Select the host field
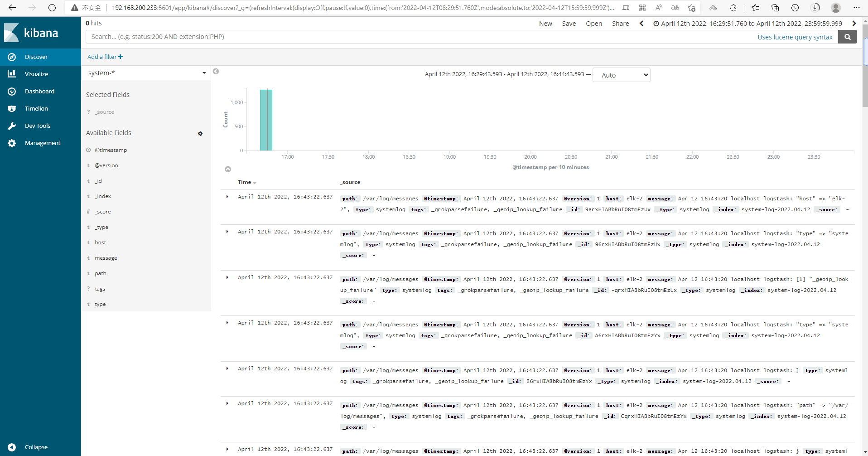Image resolution: width=868 pixels, height=456 pixels. click(101, 243)
